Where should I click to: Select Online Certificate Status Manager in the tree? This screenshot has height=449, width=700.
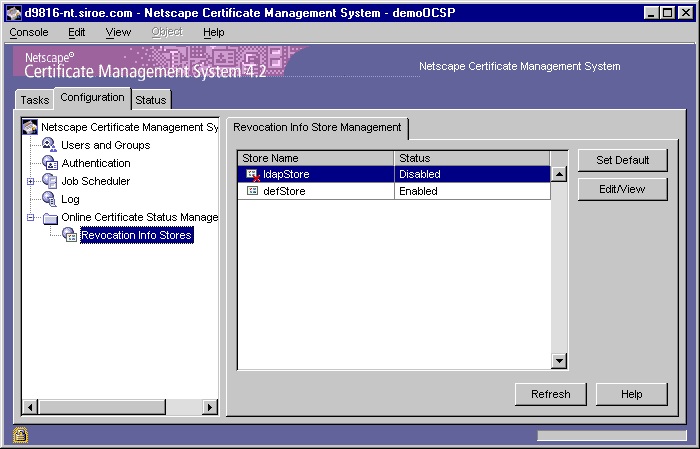139,217
